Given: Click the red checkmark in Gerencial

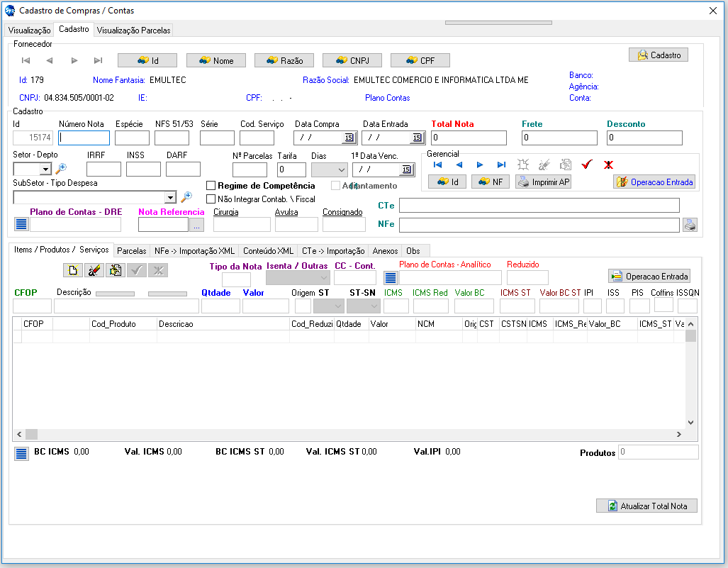Looking at the screenshot, I should point(586,165).
